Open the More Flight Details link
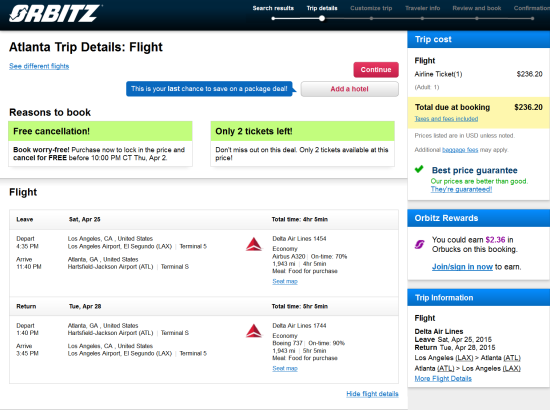550x410 pixels. click(443, 378)
